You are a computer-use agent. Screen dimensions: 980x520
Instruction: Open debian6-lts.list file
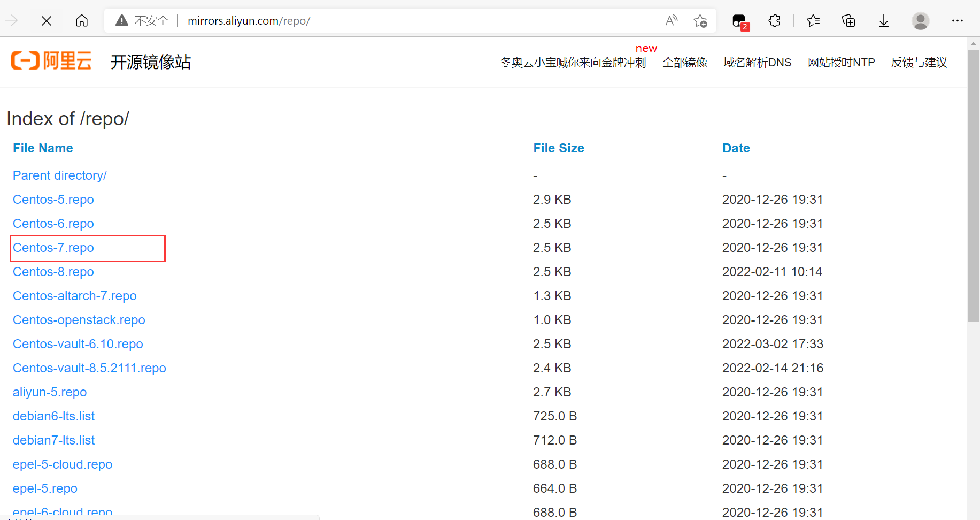[53, 416]
